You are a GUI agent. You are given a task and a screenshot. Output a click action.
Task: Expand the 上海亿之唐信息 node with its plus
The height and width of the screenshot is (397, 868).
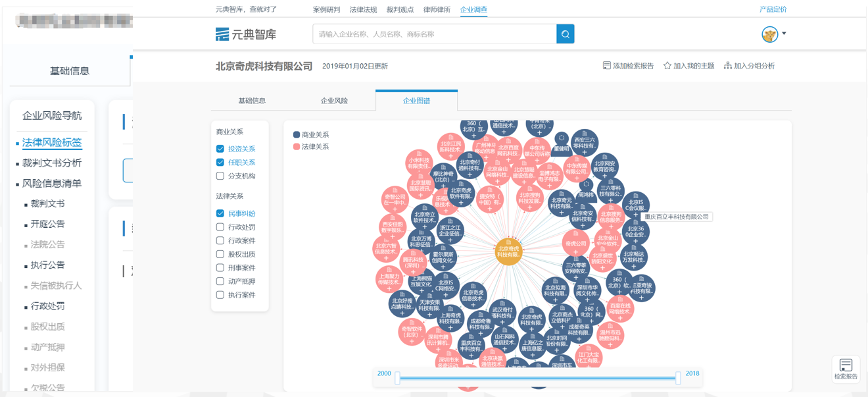tap(533, 356)
